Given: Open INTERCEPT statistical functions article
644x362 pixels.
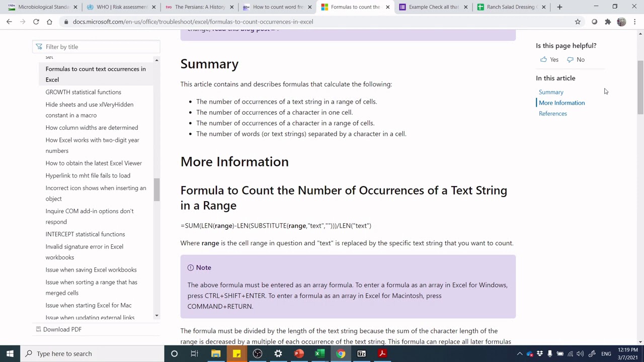Looking at the screenshot, I should tap(85, 234).
